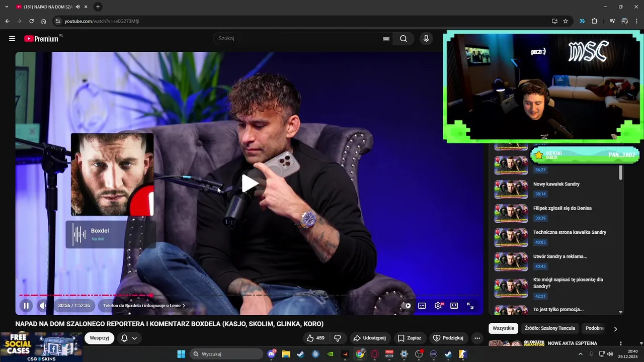Click Zapisz save button
This screenshot has height=362, width=644.
point(410,338)
